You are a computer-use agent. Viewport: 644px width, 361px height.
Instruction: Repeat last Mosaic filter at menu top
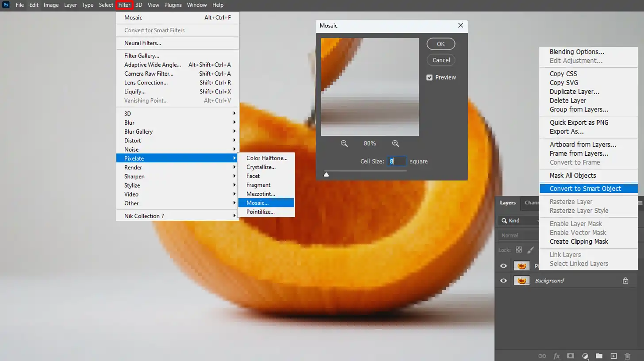click(x=177, y=18)
